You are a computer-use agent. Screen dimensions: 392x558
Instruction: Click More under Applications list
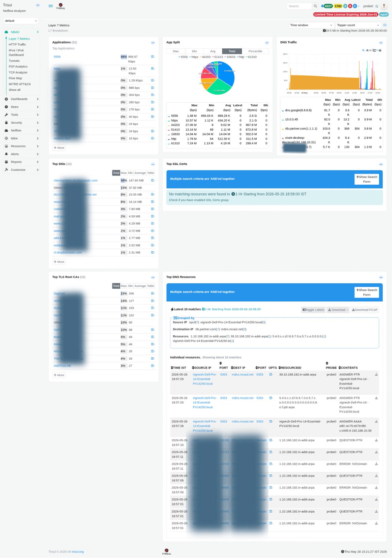click(x=59, y=148)
